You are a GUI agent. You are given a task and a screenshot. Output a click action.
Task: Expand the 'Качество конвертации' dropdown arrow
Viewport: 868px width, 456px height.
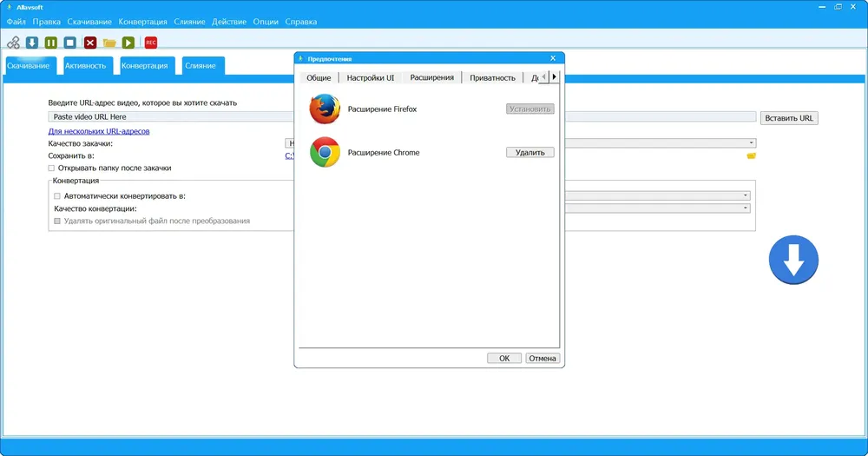click(745, 208)
